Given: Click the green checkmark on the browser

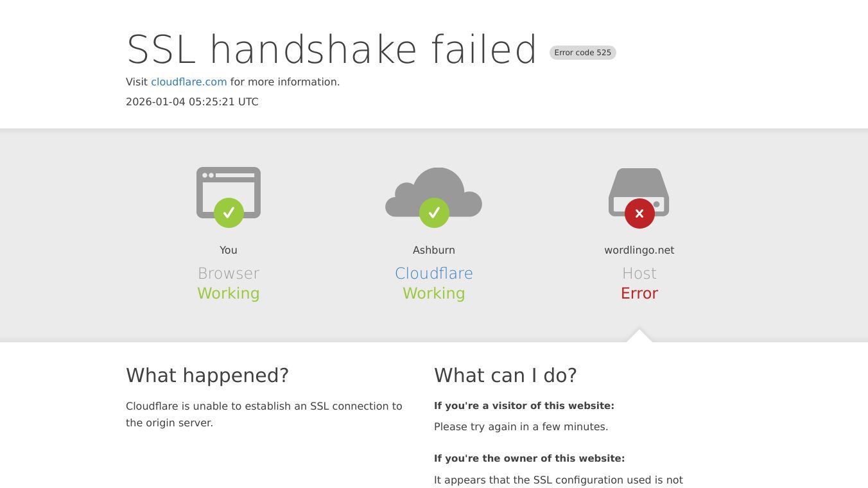Looking at the screenshot, I should pyautogui.click(x=229, y=213).
